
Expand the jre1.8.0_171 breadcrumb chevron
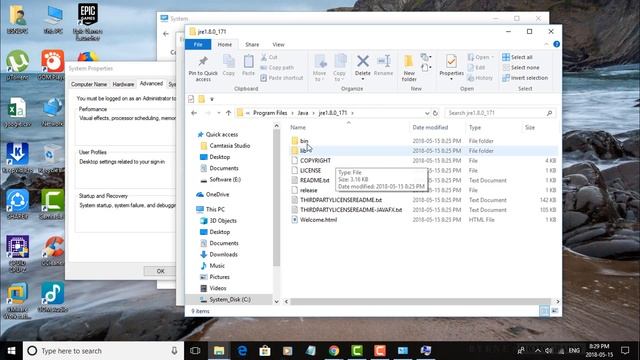click(x=352, y=113)
